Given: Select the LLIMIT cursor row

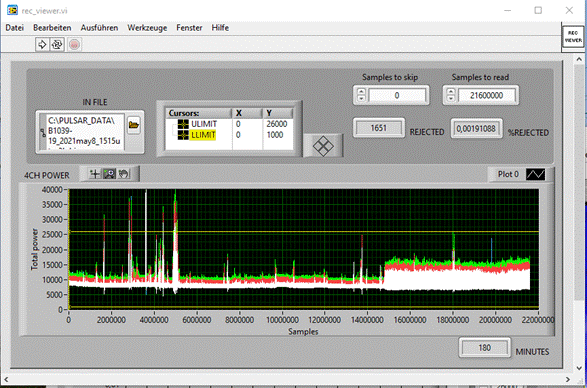Looking at the screenshot, I should pos(229,135).
